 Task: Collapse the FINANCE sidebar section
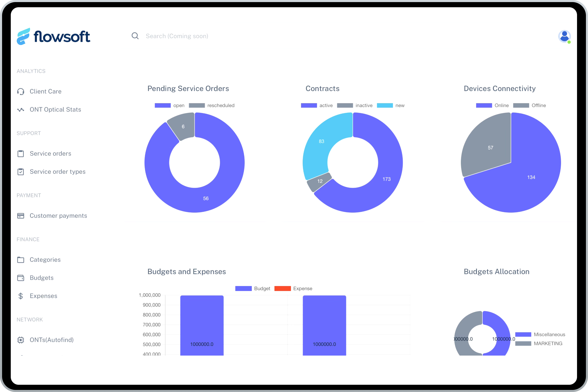(28, 239)
